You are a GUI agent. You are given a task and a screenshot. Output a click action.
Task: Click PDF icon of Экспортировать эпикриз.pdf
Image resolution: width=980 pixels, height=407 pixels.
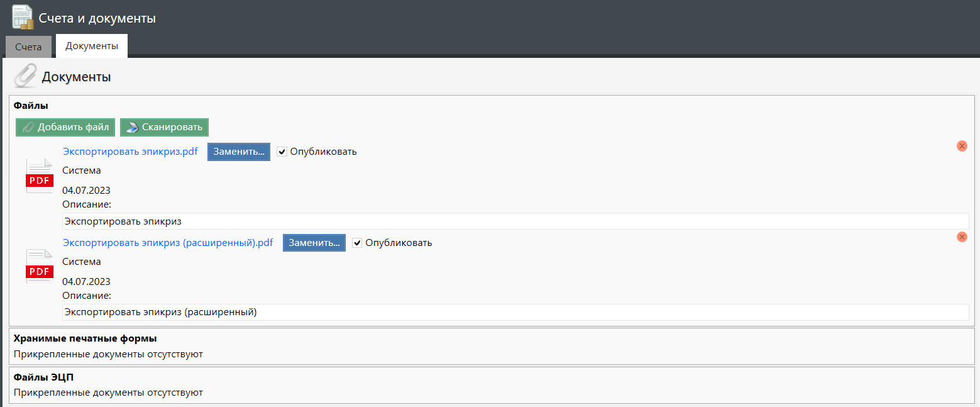[39, 176]
